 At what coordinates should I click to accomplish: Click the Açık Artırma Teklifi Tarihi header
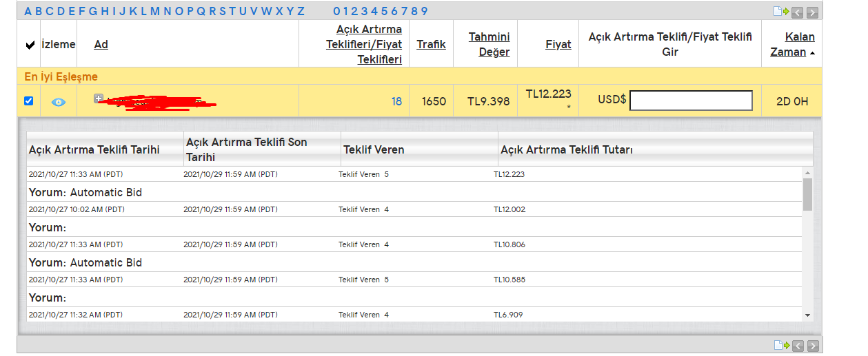[94, 149]
